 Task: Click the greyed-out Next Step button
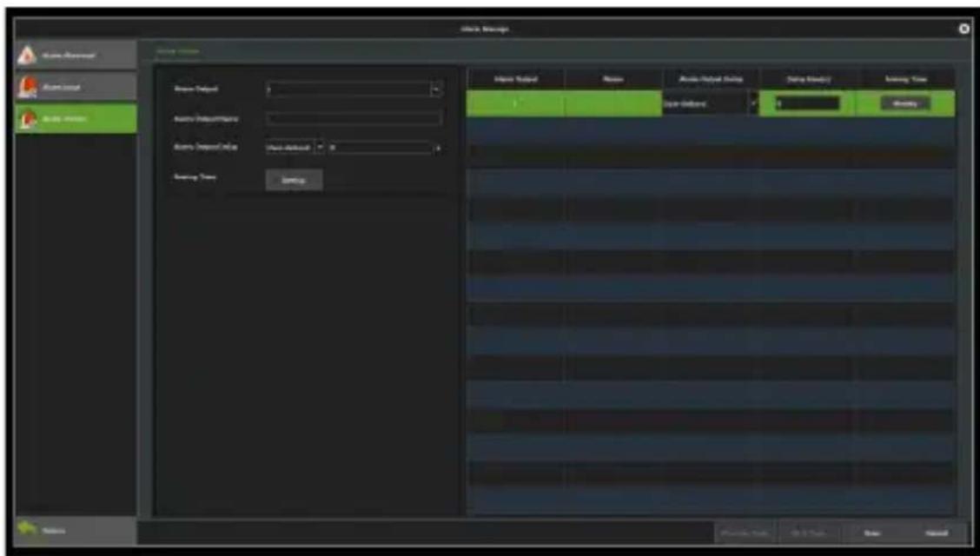[x=808, y=533]
